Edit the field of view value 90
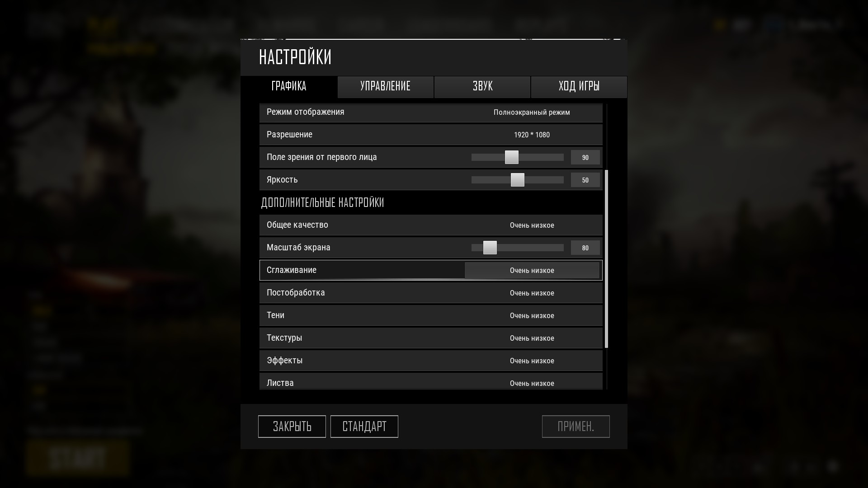868x488 pixels. 585,157
